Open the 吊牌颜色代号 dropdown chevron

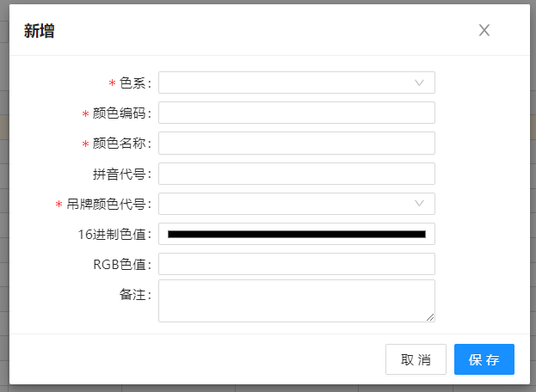click(420, 204)
